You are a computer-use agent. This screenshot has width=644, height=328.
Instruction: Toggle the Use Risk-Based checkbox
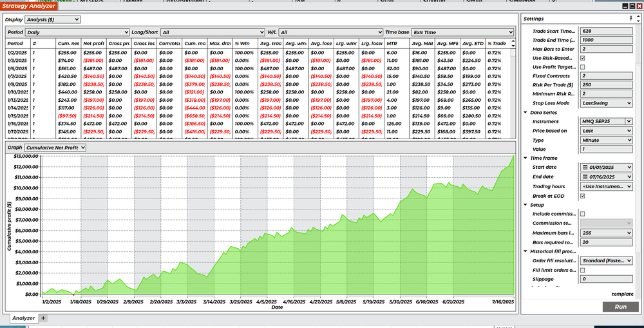coord(582,59)
